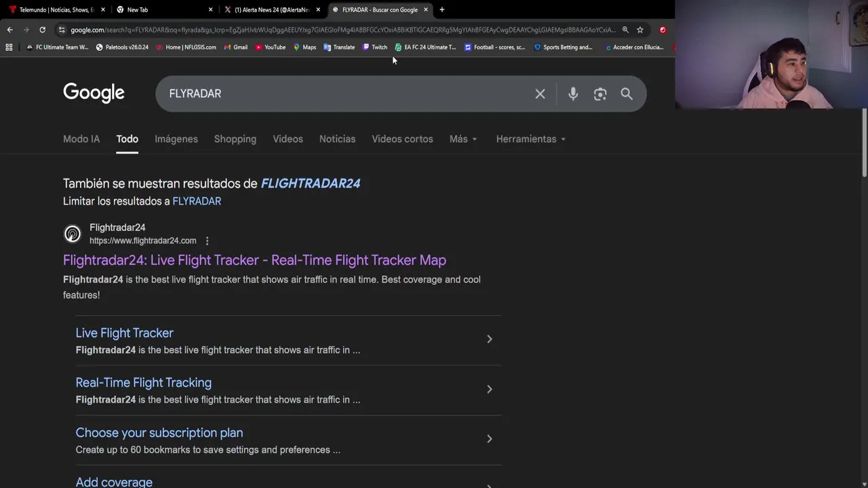Open the YouTube bookmark
Screen dimensions: 868x488
(x=271, y=47)
